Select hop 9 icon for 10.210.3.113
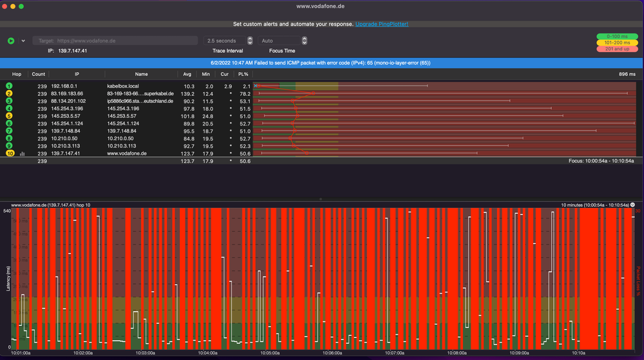644x360 pixels. [x=9, y=146]
